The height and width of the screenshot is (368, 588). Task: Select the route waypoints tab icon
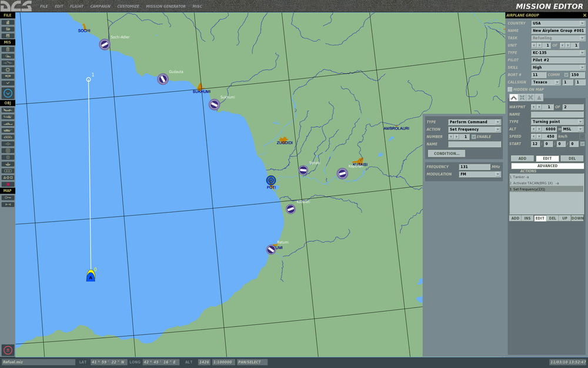pos(513,97)
